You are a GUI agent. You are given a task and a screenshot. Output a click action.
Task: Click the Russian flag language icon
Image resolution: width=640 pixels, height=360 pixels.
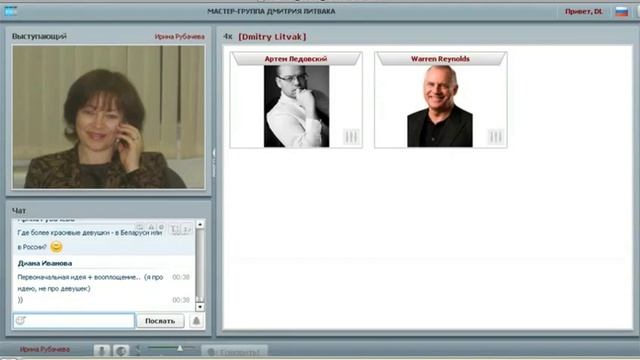[622, 11]
